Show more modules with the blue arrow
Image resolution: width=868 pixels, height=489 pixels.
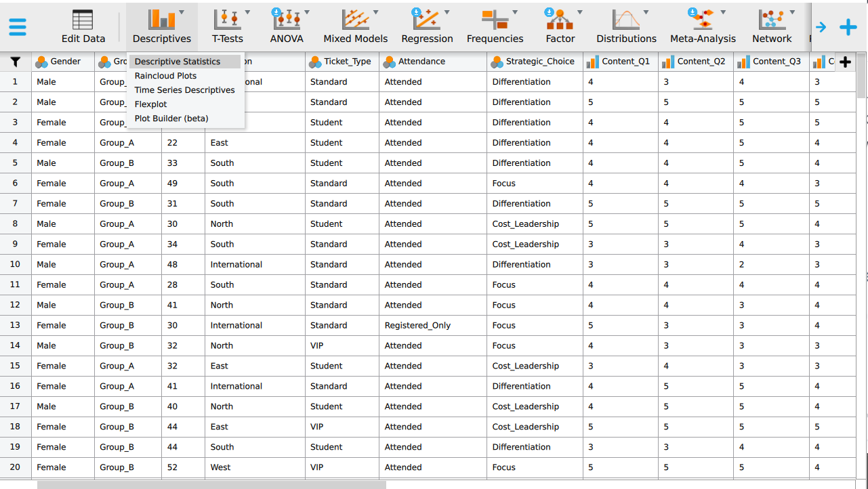pyautogui.click(x=821, y=27)
